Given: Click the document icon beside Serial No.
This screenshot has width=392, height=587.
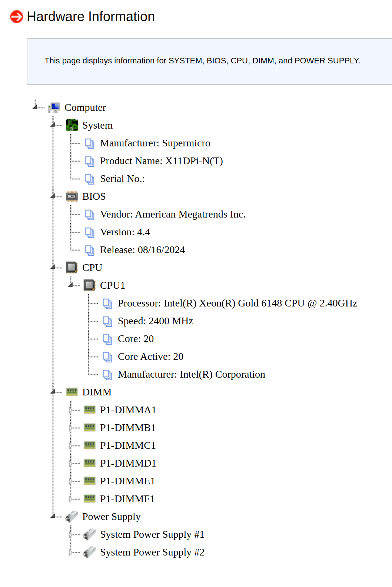Looking at the screenshot, I should (x=90, y=179).
